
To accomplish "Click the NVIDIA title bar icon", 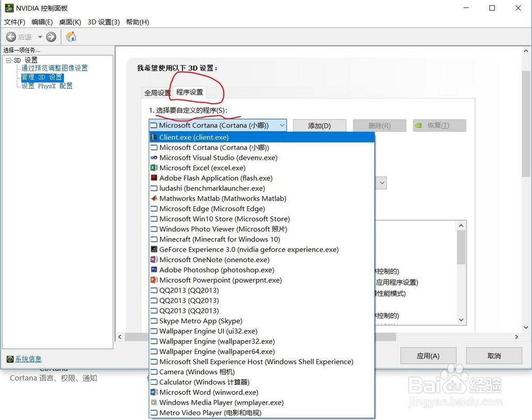I will click(x=9, y=8).
